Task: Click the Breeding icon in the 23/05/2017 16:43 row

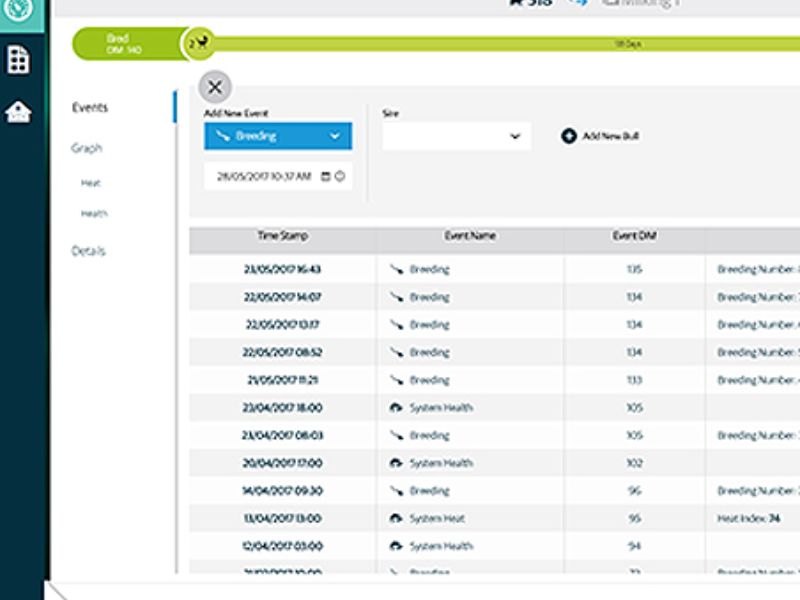Action: click(396, 269)
